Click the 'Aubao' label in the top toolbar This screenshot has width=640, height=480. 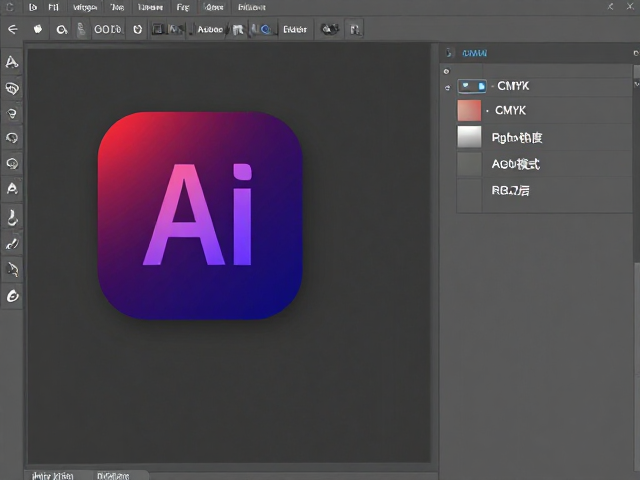[x=210, y=29]
